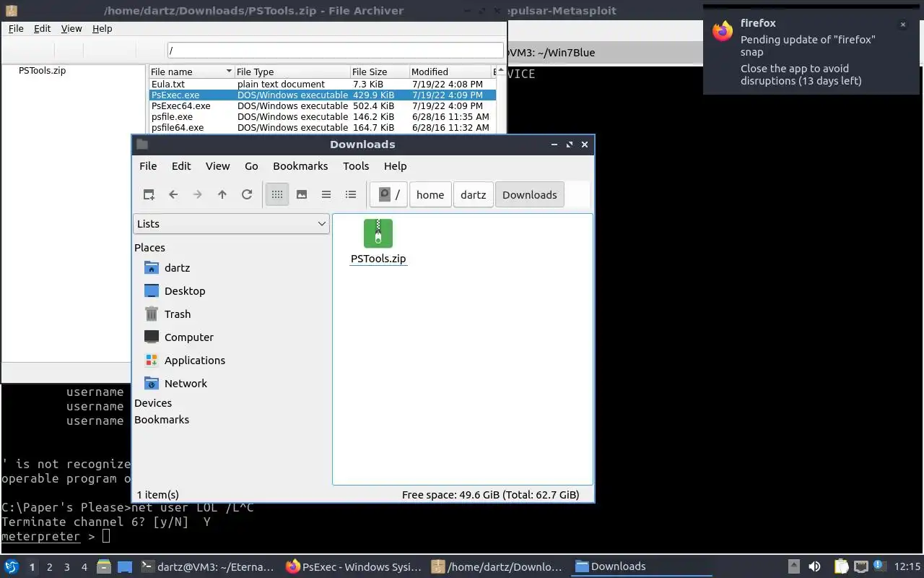
Task: Go up to the parent folder
Action: (222, 194)
